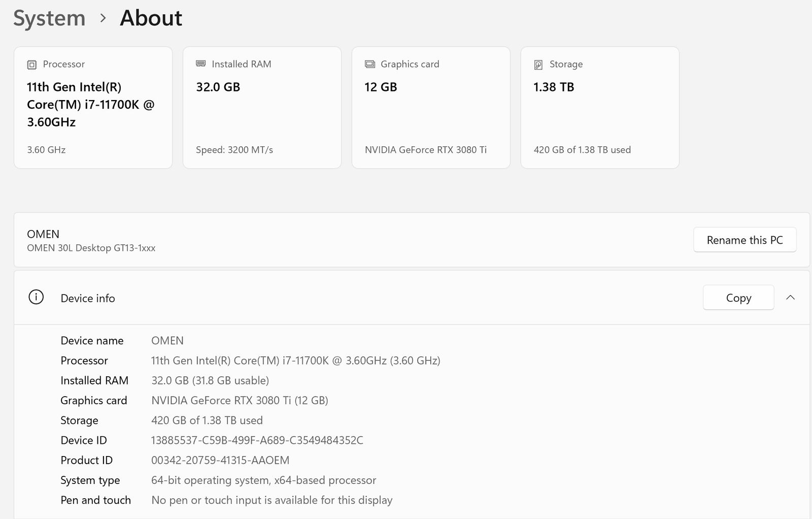The image size is (812, 519).
Task: Click the Installed RAM memory icon in the card
Action: pyautogui.click(x=201, y=63)
